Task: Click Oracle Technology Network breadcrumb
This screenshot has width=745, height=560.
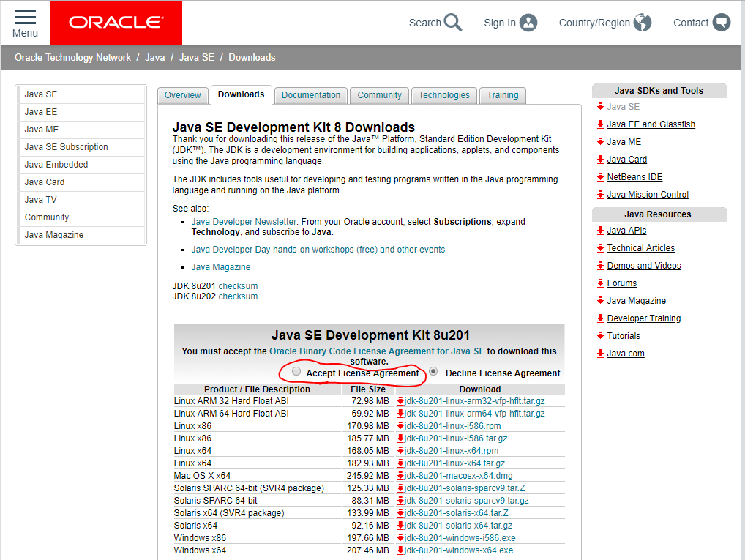Action: click(72, 58)
